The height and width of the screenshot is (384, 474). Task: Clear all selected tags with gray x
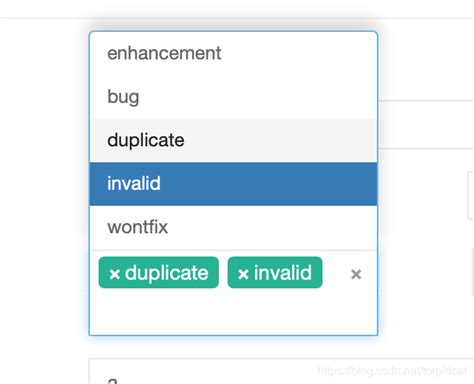(x=356, y=274)
